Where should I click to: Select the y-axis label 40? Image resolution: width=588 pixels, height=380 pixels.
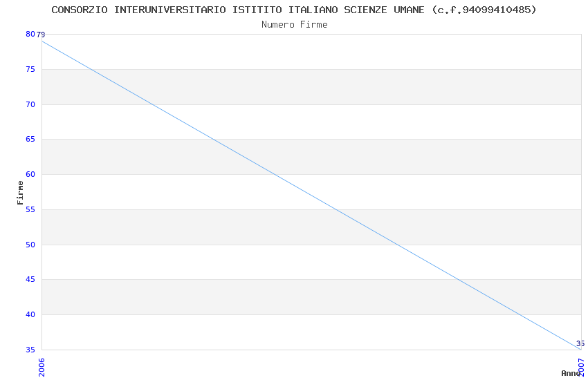(30, 315)
